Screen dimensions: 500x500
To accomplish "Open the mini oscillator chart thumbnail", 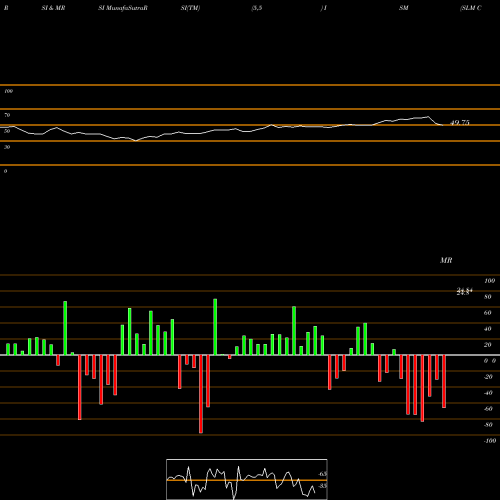I will tap(247, 479).
